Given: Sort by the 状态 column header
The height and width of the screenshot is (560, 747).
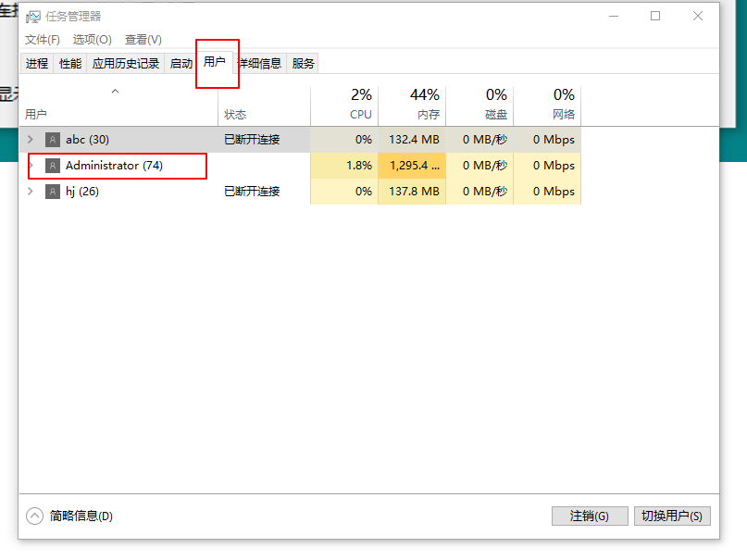Looking at the screenshot, I should [x=264, y=106].
